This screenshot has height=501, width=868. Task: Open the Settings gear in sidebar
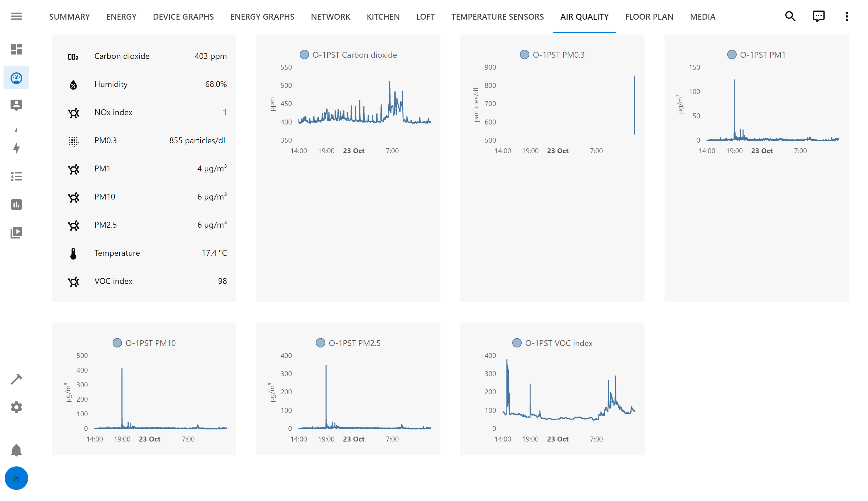pyautogui.click(x=16, y=407)
